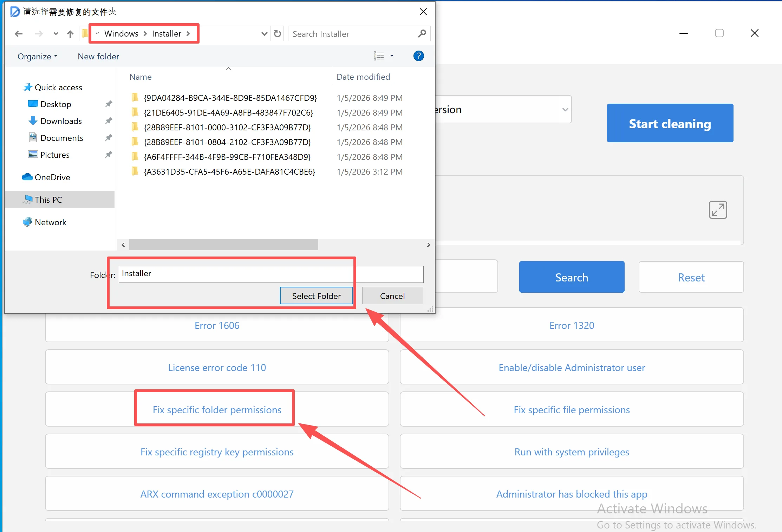The image size is (782, 532).
Task: Expand the recent locations dropdown
Action: pos(56,34)
